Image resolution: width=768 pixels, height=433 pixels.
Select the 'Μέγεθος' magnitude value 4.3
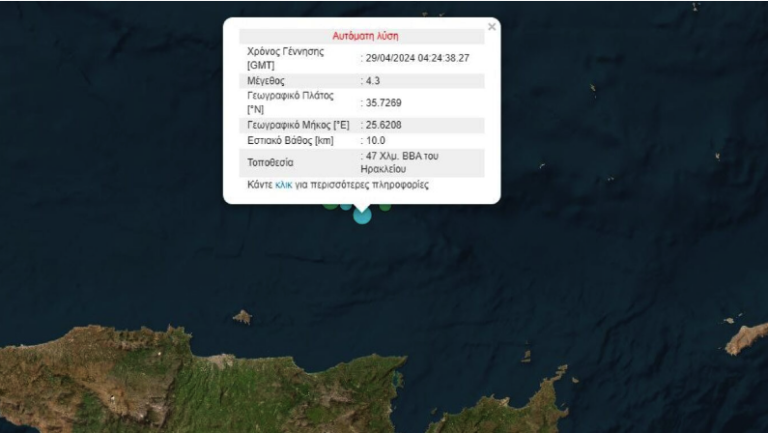pos(374,80)
